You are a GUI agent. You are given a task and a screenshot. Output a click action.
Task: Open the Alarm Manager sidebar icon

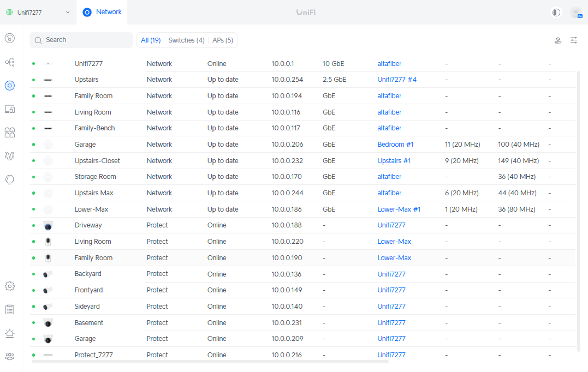pyautogui.click(x=10, y=333)
